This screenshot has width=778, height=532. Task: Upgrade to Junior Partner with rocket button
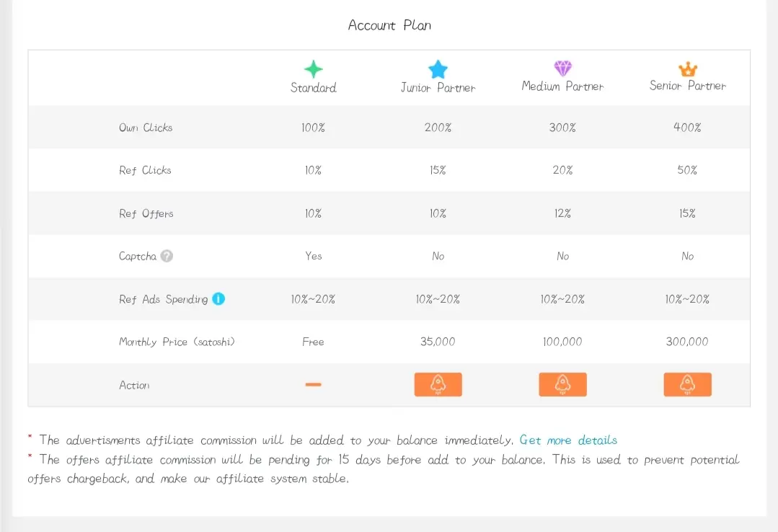tap(438, 385)
